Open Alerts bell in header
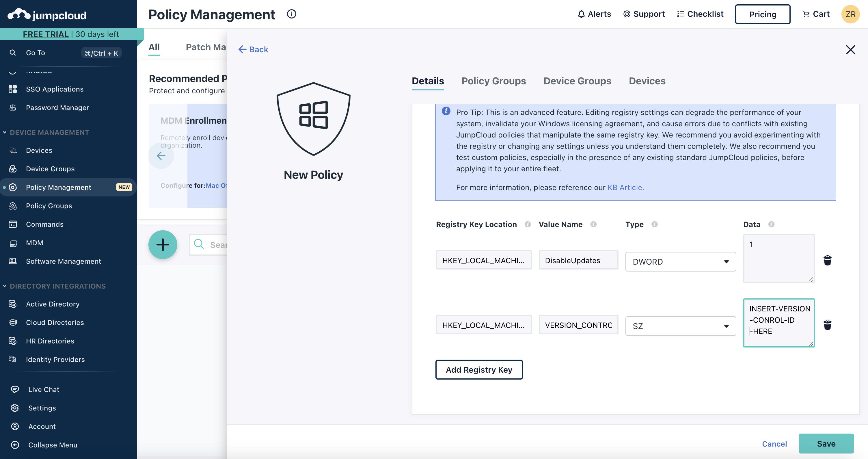Image resolution: width=868 pixels, height=459 pixels. [594, 14]
